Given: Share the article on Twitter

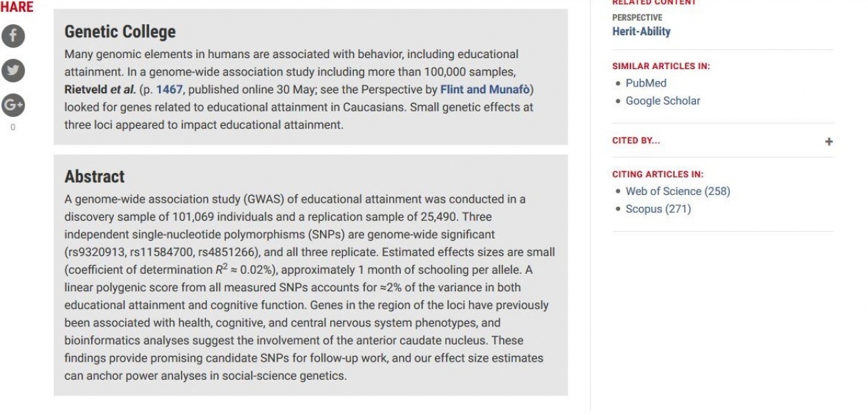Looking at the screenshot, I should 13,71.
